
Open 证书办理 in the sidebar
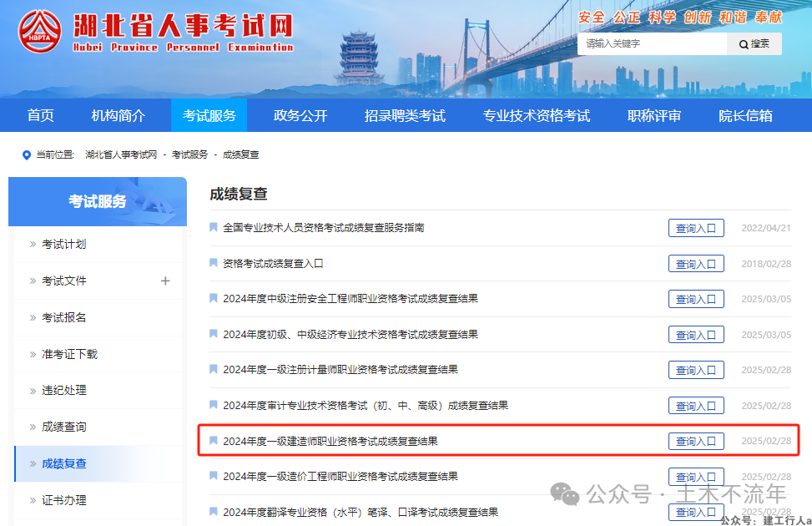[63, 500]
